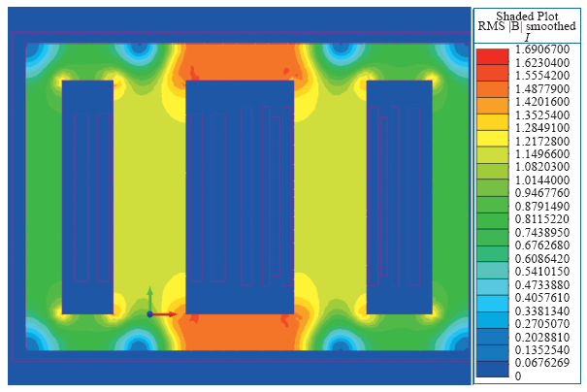
Task: Click the 'Shaded Plot' legend title
Action: [528, 16]
